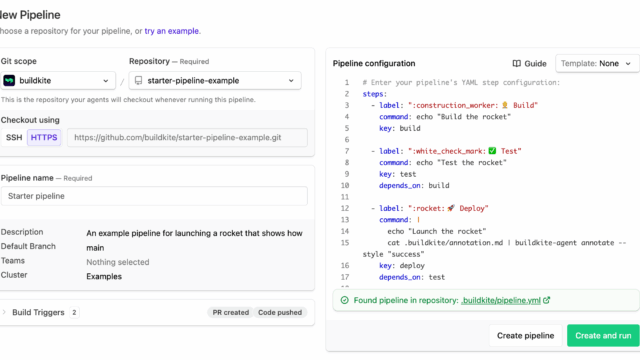The height and width of the screenshot is (360, 640).
Task: Click the Create pipeline button
Action: pyautogui.click(x=525, y=336)
